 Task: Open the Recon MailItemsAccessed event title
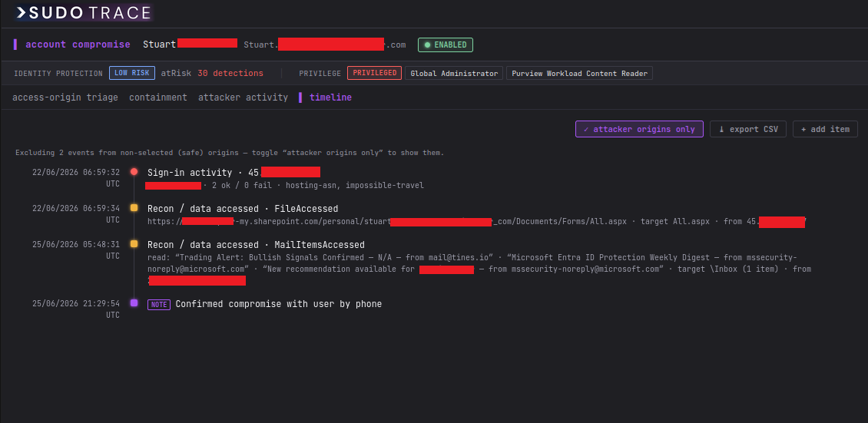[256, 244]
